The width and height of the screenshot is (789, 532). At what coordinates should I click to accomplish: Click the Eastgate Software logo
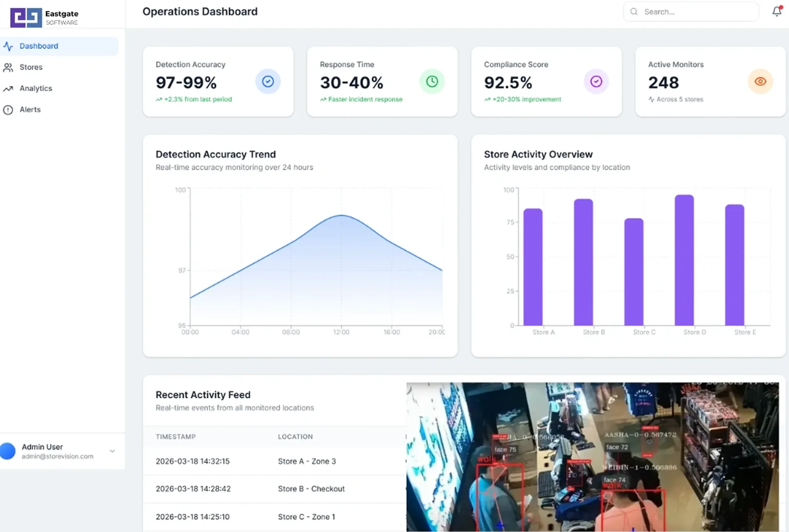click(x=44, y=17)
